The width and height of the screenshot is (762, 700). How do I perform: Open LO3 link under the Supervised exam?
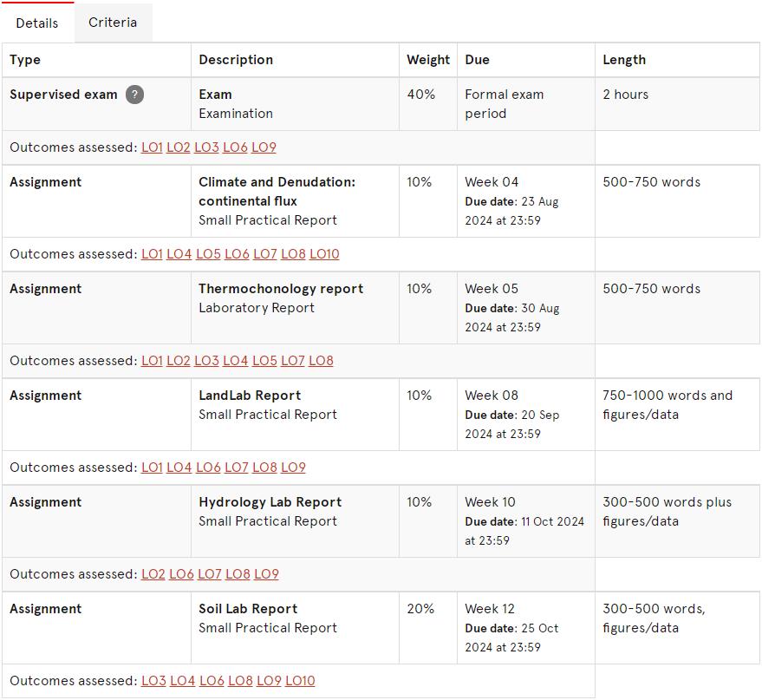(x=206, y=147)
